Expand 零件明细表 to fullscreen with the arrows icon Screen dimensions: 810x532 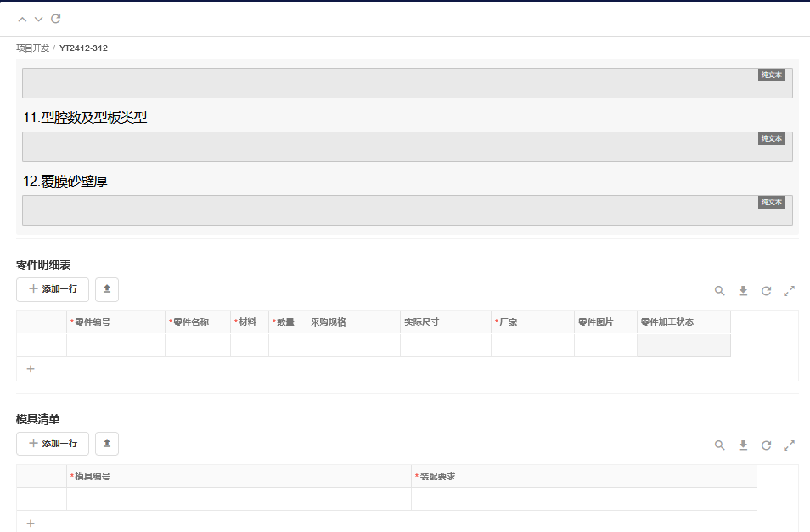pyautogui.click(x=789, y=289)
